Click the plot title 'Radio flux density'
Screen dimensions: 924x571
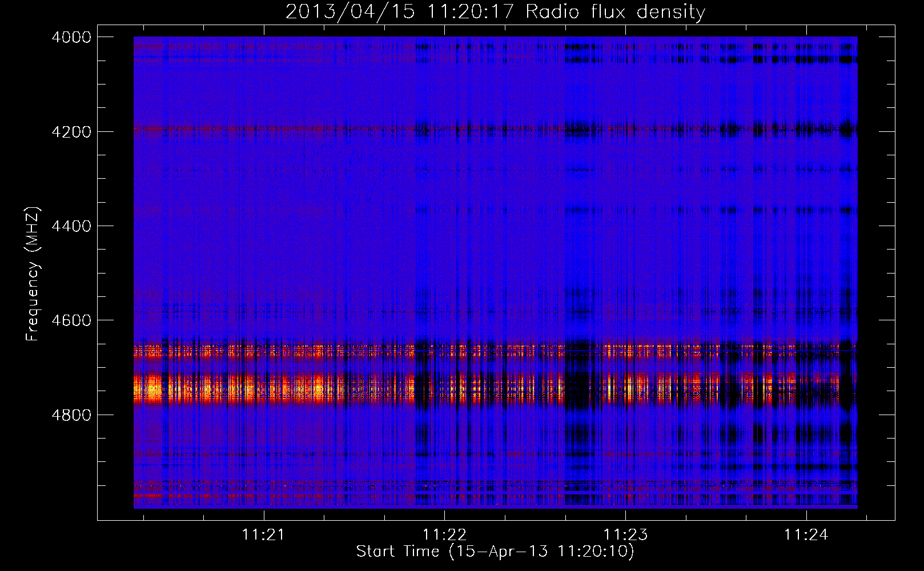616,12
